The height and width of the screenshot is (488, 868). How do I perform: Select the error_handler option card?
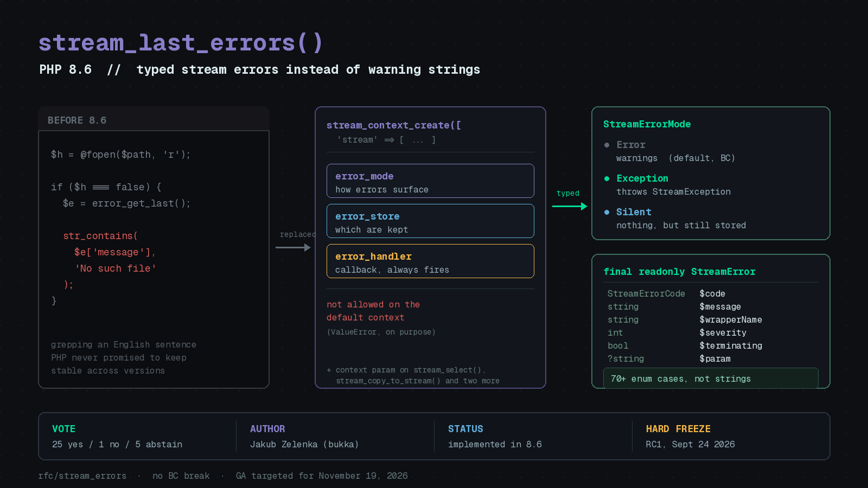click(x=430, y=261)
